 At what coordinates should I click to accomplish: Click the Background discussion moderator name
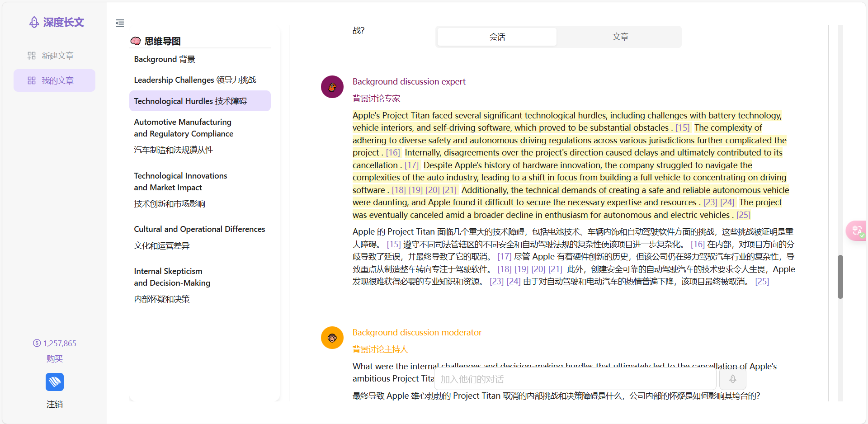[x=417, y=333]
